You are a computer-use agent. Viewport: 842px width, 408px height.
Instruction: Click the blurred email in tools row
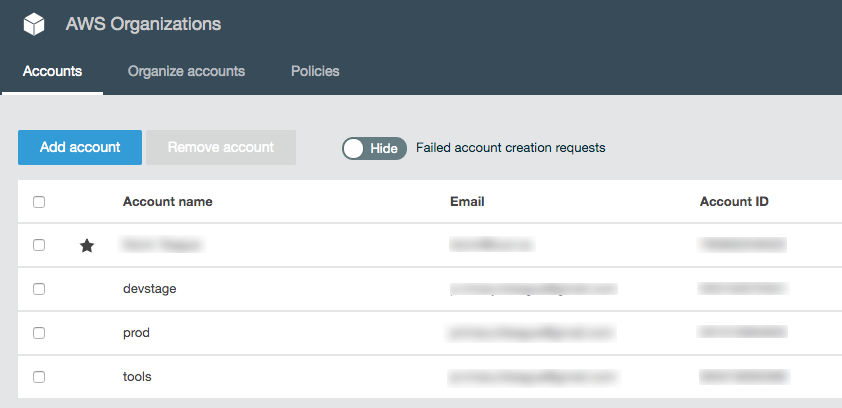click(x=533, y=377)
